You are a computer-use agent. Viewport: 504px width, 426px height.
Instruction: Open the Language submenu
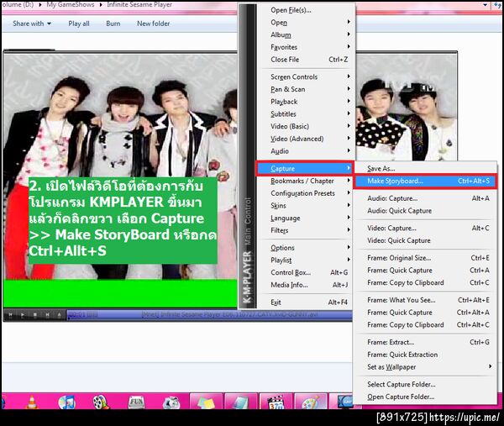[x=306, y=218]
